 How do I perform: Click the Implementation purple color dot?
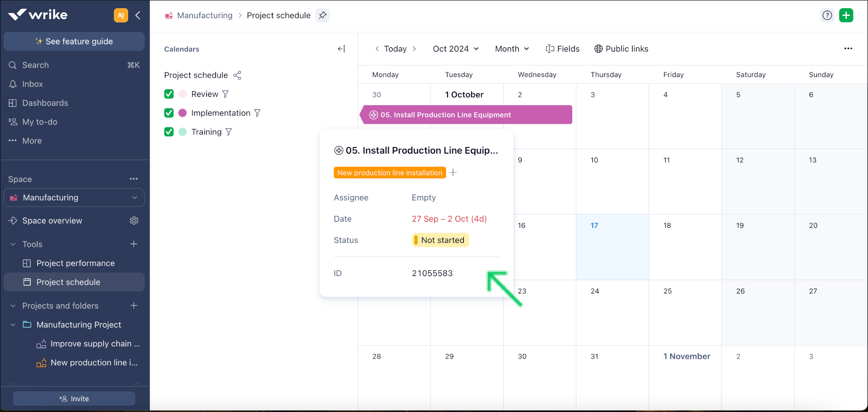(183, 113)
